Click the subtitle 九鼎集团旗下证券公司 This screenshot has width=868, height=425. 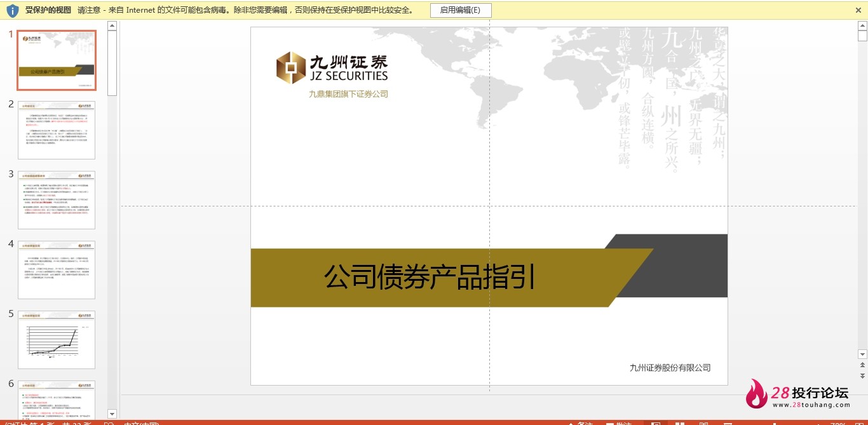[x=348, y=94]
